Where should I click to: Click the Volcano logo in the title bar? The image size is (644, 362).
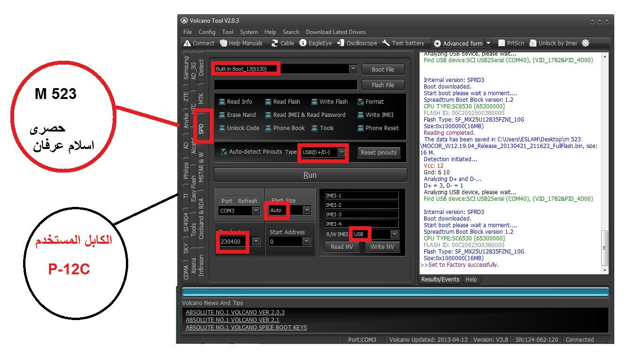point(184,21)
